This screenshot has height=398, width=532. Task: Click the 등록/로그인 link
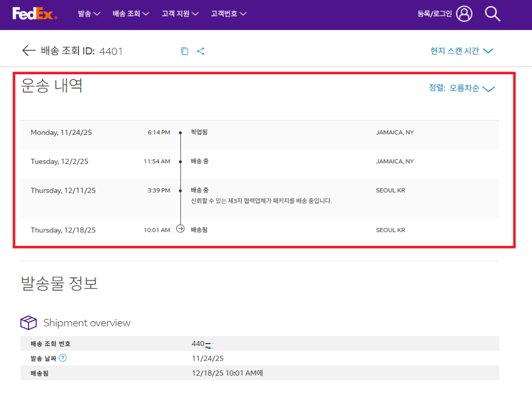(x=436, y=14)
